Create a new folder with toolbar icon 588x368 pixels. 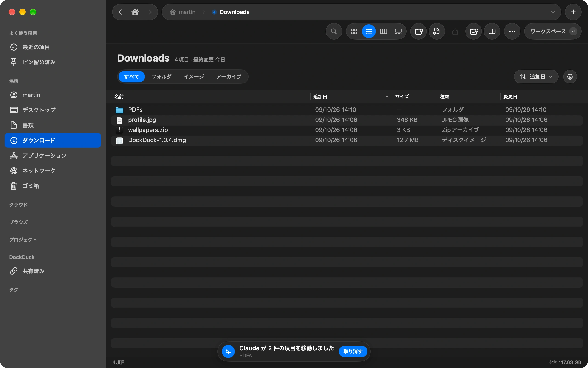coord(419,32)
